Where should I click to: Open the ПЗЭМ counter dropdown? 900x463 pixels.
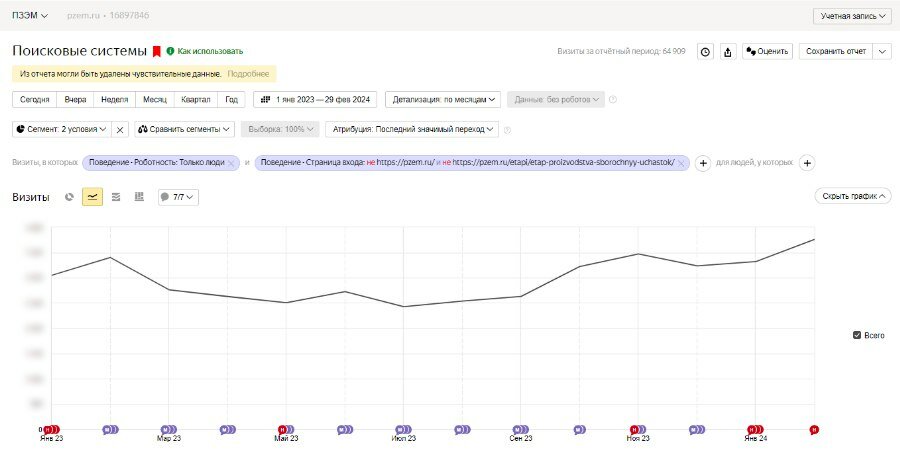click(30, 15)
